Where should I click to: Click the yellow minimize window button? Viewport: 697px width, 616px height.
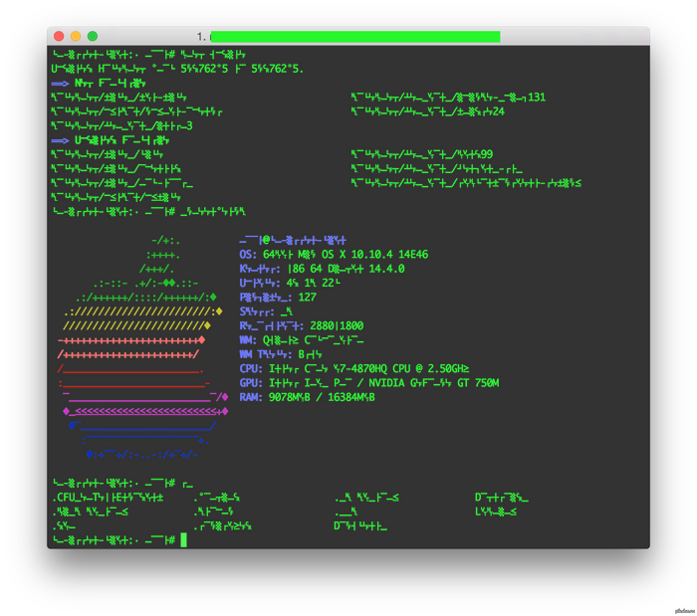coord(76,36)
